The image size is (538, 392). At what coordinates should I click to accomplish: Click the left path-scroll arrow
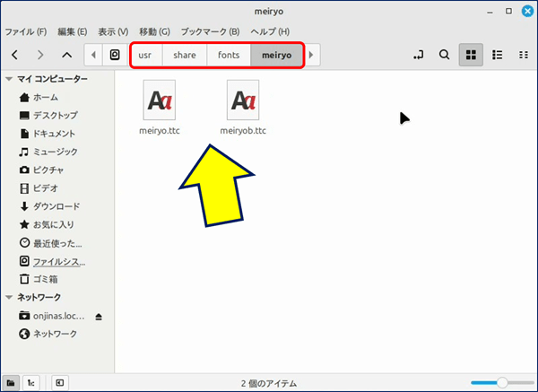[93, 55]
